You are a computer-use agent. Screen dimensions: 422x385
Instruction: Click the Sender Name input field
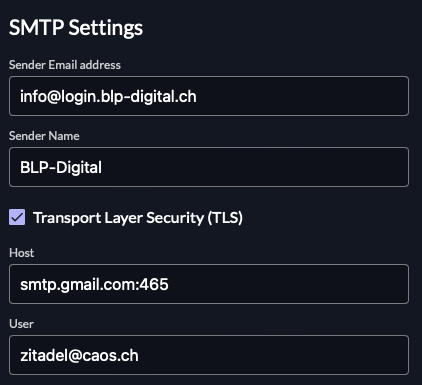[209, 167]
